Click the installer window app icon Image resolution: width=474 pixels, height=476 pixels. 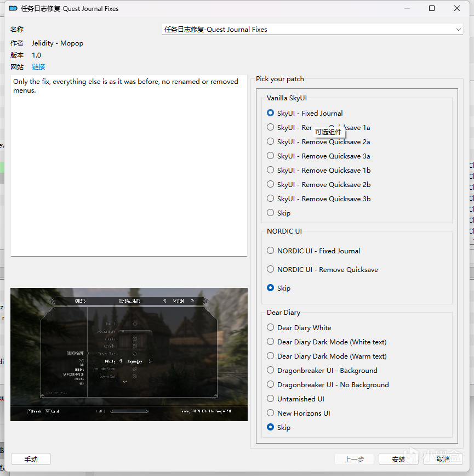point(13,9)
